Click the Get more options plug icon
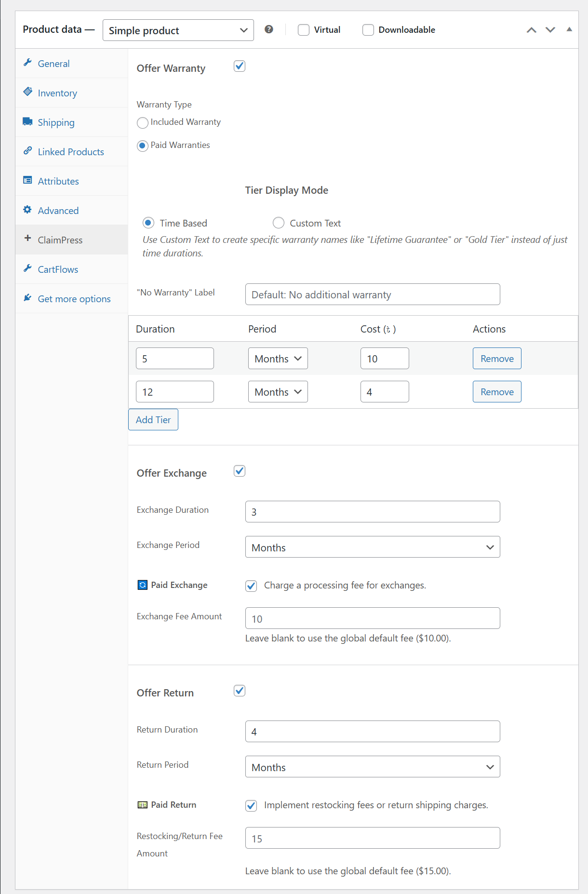This screenshot has height=894, width=588. click(27, 298)
